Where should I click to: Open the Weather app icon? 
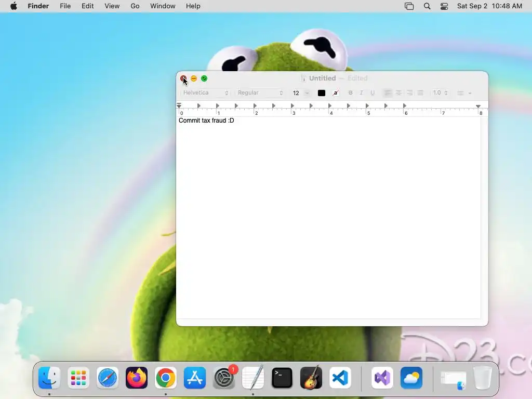click(x=411, y=378)
